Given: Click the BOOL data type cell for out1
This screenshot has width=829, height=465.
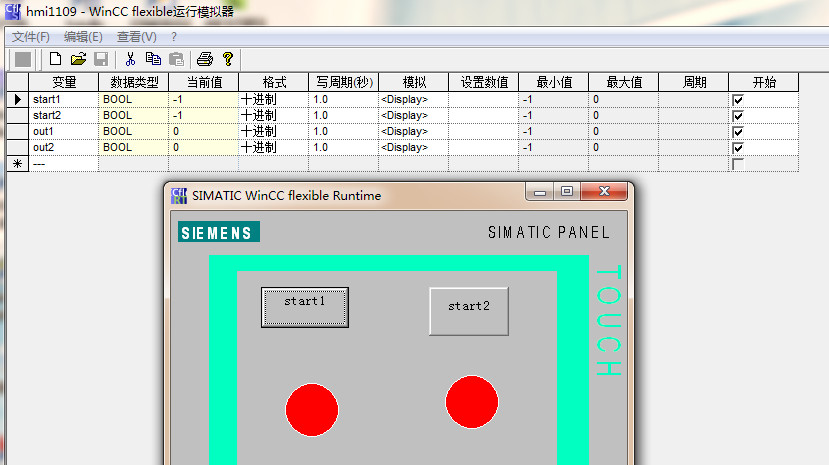Looking at the screenshot, I should coord(134,131).
